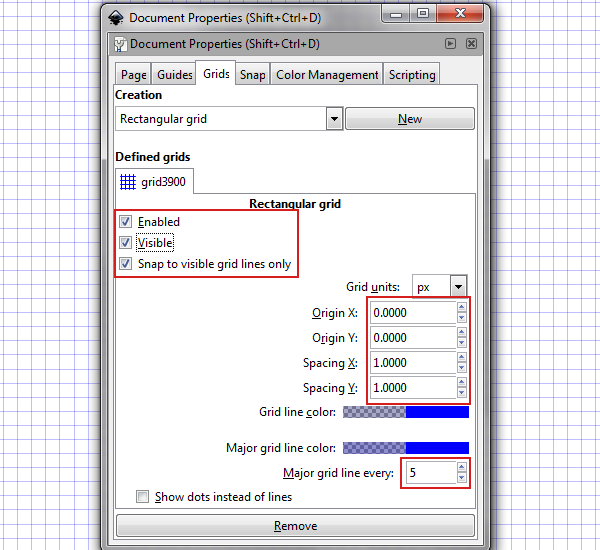The image size is (600, 550).
Task: Uncheck the Visible checkbox
Action: coord(125,243)
